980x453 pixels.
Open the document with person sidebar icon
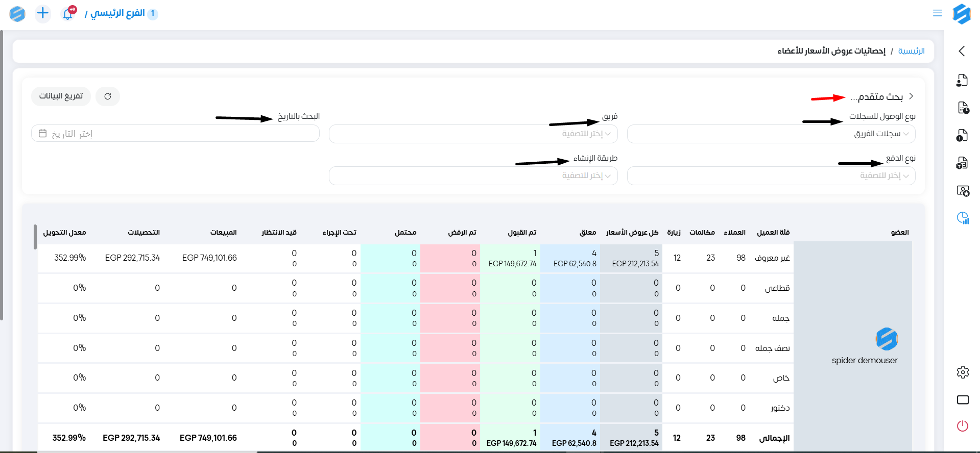click(x=962, y=80)
